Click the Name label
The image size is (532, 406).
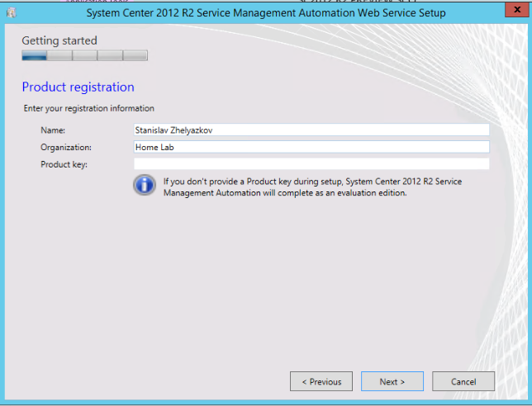[53, 130]
